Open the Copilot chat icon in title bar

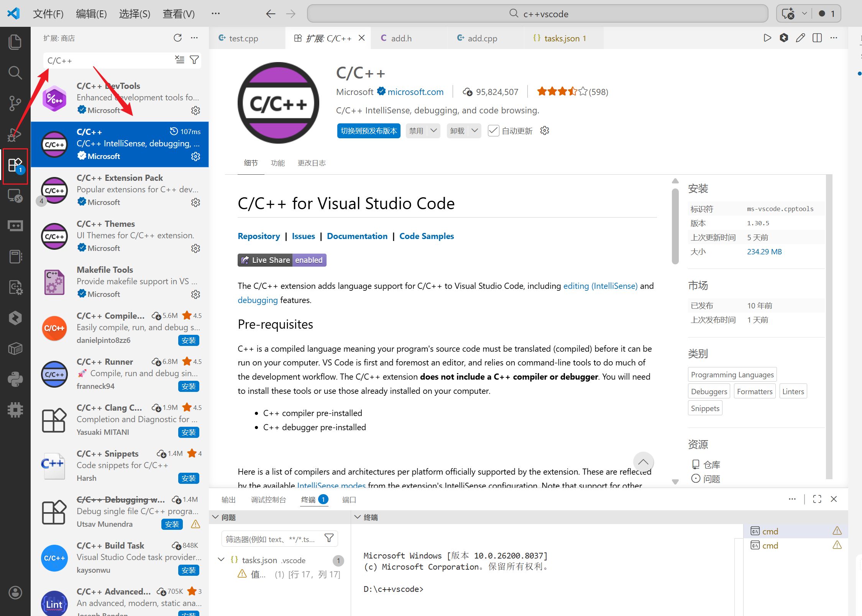[788, 14]
